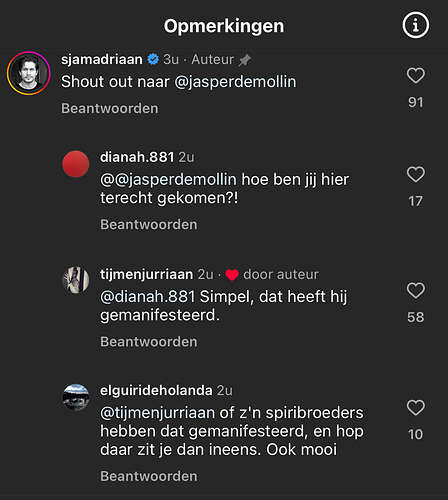
Task: Reply to elguirideholanda using Beantwoorden
Action: tap(149, 476)
